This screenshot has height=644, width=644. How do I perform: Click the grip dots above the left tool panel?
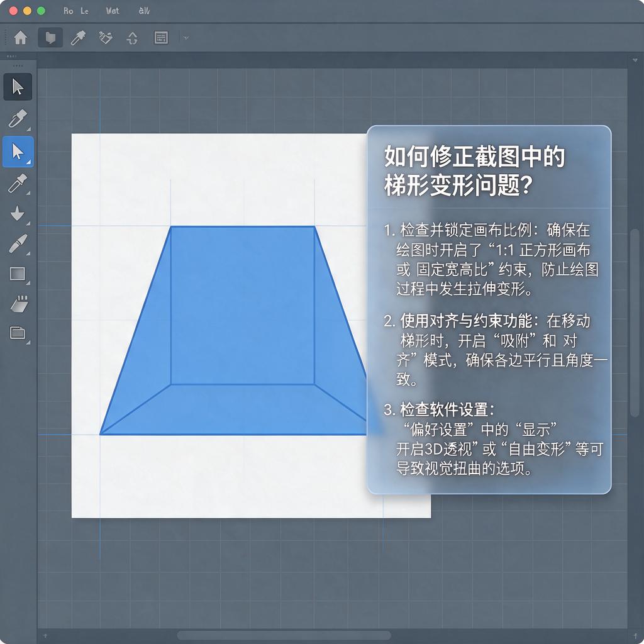(18, 66)
